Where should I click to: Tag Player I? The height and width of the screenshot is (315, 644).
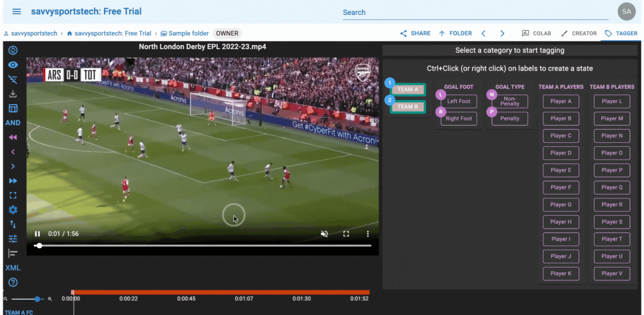pos(561,239)
